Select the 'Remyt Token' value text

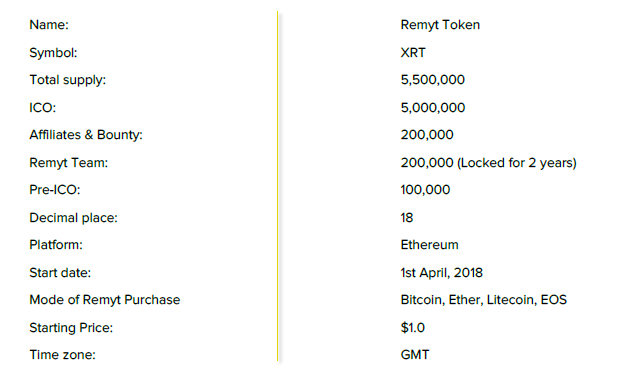[440, 25]
